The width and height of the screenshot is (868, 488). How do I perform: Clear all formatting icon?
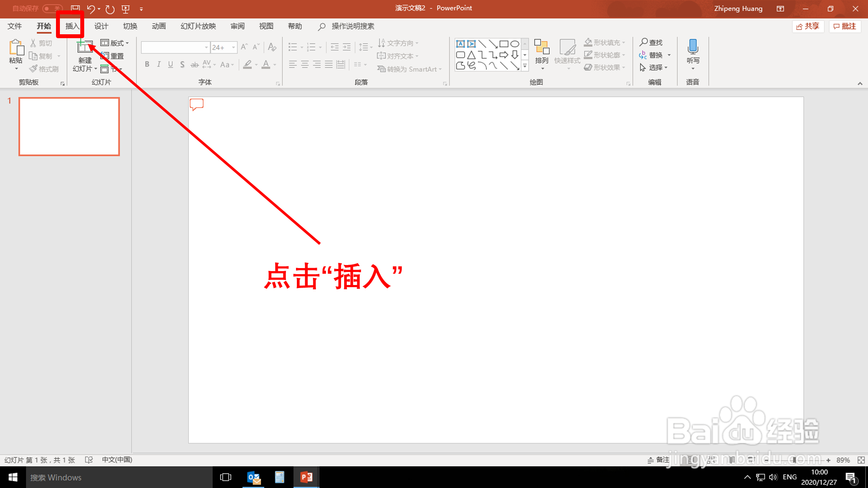click(272, 47)
